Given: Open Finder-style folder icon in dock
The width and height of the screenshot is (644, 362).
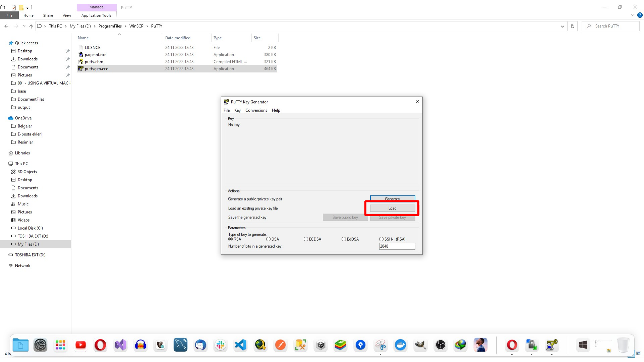Looking at the screenshot, I should (20, 345).
